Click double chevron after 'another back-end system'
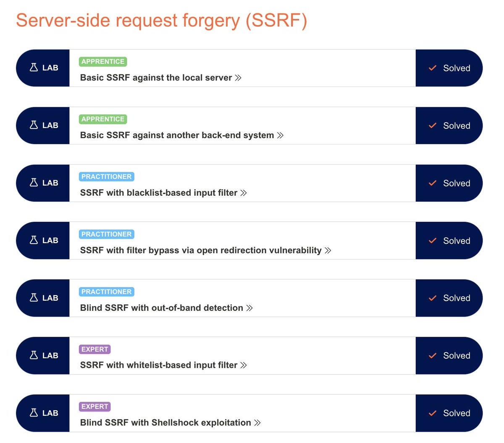This screenshot has height=443, width=504. 280,135
